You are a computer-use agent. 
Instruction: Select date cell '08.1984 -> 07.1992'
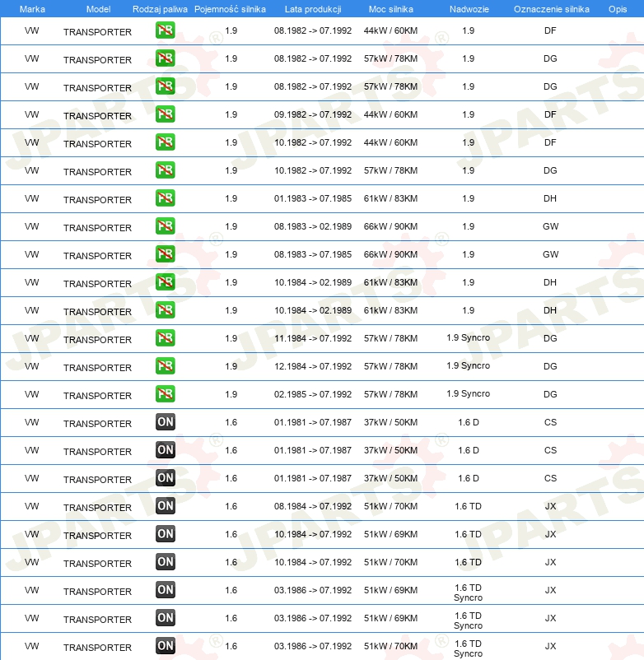[313, 506]
